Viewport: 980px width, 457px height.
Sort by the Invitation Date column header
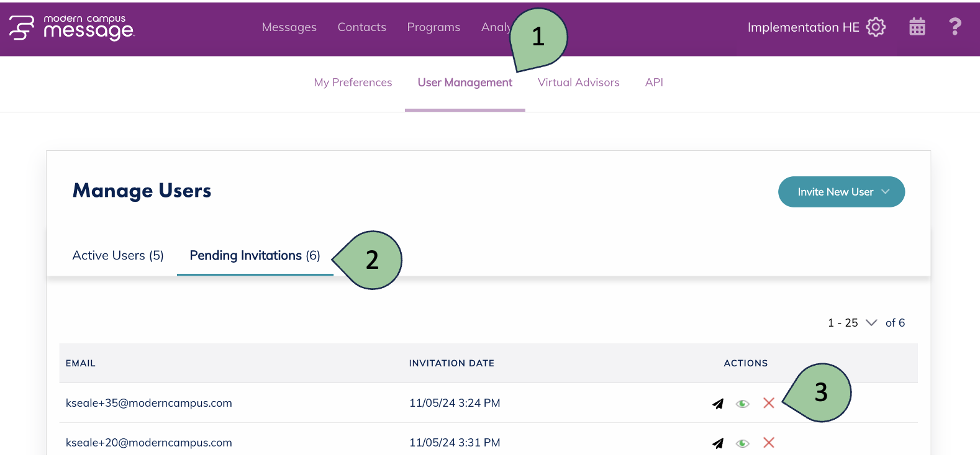click(451, 363)
